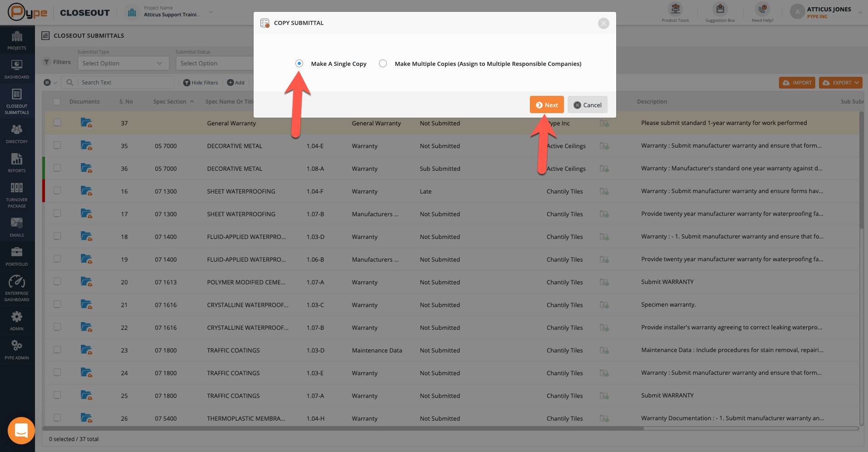Click the Spec Name Or Title column header
Screen dimensions: 868x452
pos(229,102)
